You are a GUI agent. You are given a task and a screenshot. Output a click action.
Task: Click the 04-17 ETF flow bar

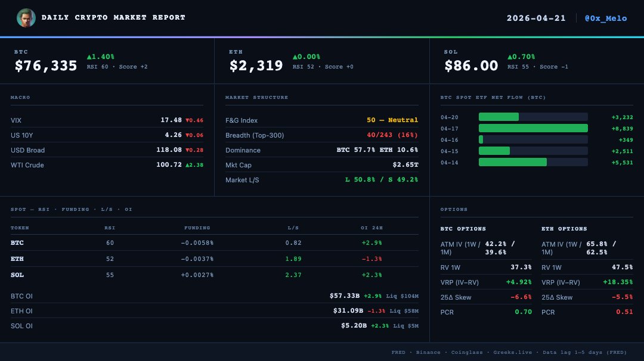[x=533, y=128]
